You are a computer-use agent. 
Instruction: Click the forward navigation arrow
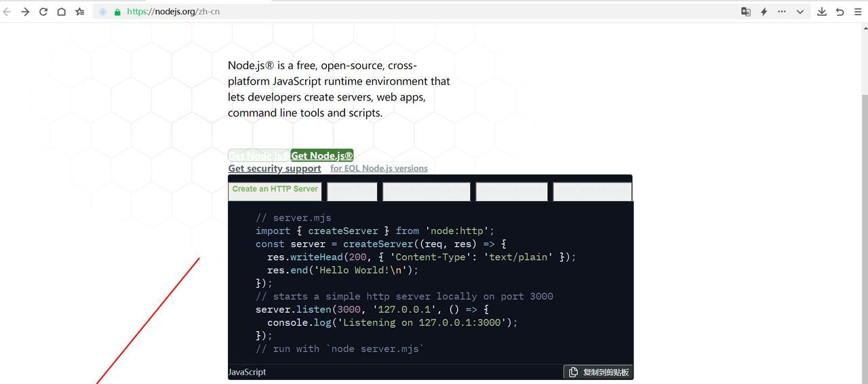tap(25, 12)
